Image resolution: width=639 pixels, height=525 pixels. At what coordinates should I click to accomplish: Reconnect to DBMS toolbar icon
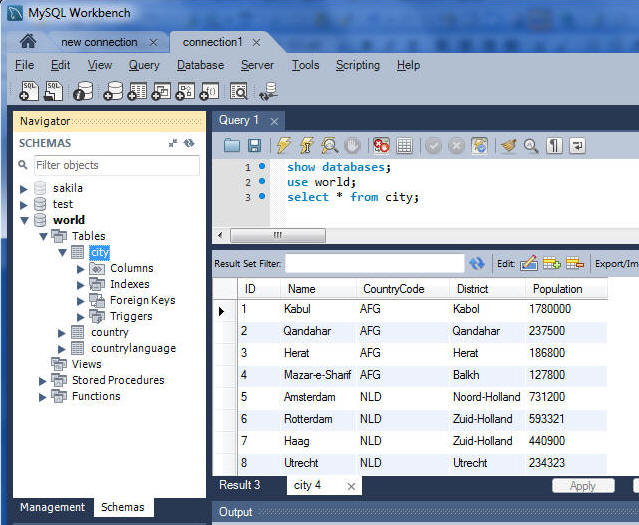269,91
